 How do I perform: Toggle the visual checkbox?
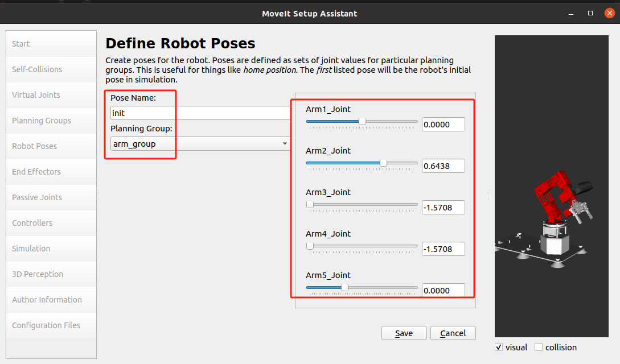499,348
